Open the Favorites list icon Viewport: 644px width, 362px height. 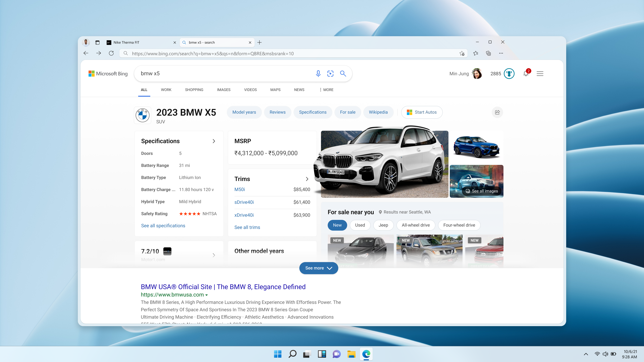coord(475,53)
